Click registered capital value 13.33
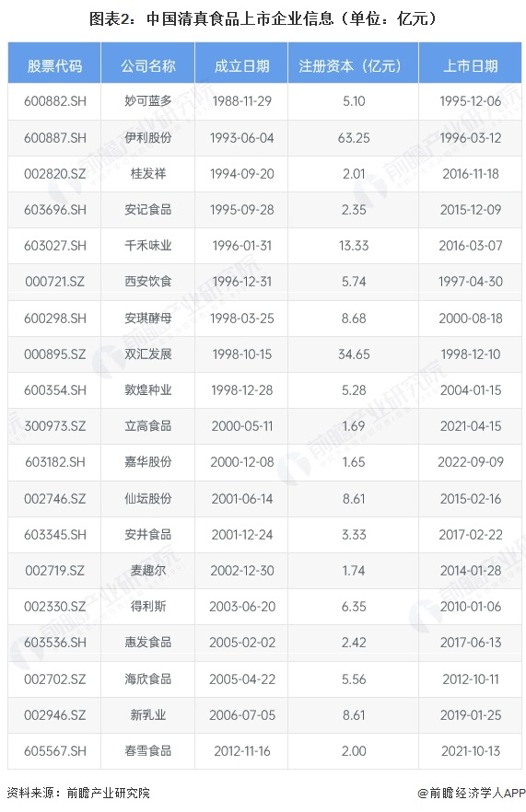 click(354, 246)
